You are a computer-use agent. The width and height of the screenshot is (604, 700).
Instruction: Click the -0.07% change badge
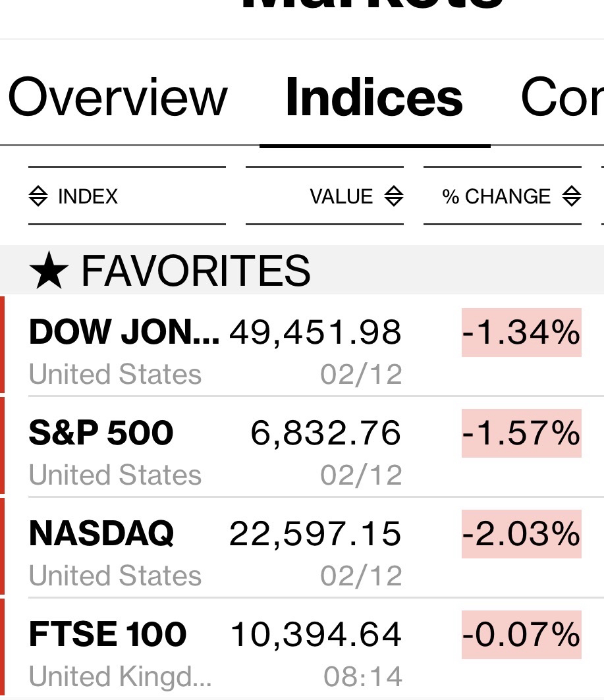(x=521, y=634)
